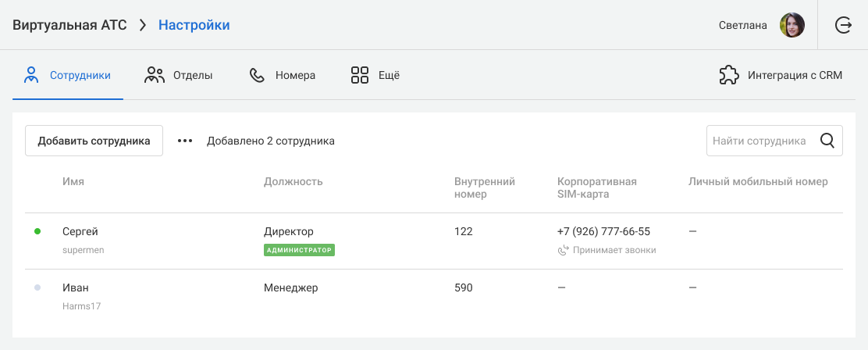Click the call forwarding icon near Принимает звонки
Image resolution: width=868 pixels, height=350 pixels.
pyautogui.click(x=563, y=250)
